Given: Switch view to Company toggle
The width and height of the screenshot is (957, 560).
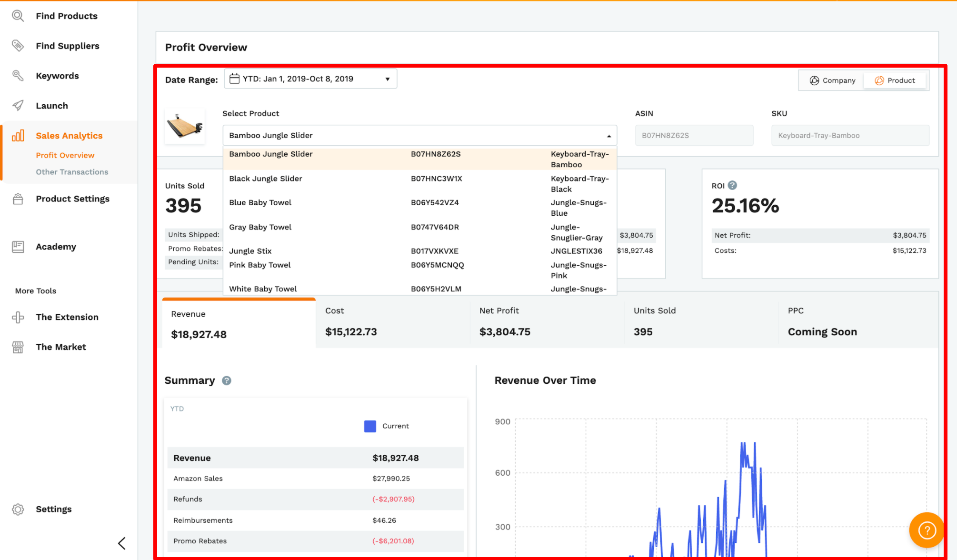Looking at the screenshot, I should (x=832, y=80).
